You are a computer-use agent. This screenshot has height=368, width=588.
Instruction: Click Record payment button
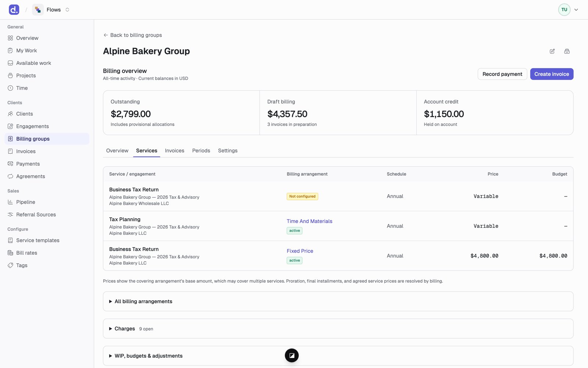coord(502,74)
